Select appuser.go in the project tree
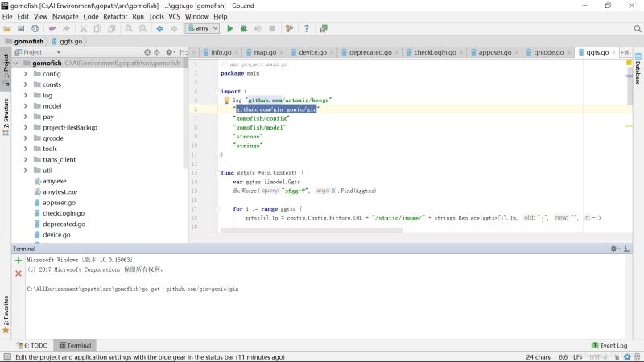644x362 pixels. pyautogui.click(x=59, y=203)
